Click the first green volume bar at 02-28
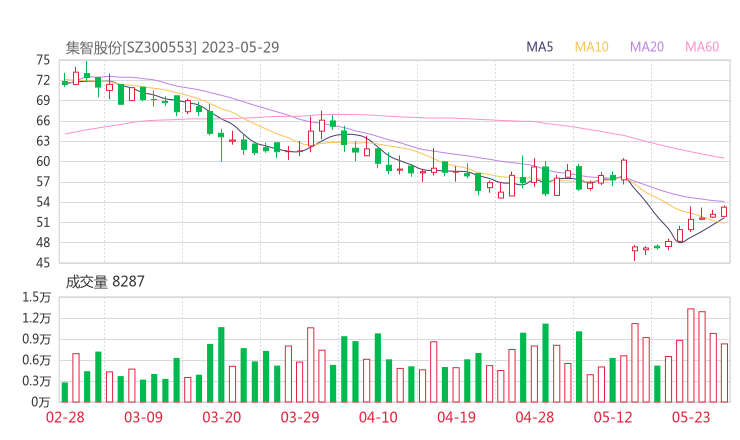The width and height of the screenshot is (740, 440). (65, 392)
